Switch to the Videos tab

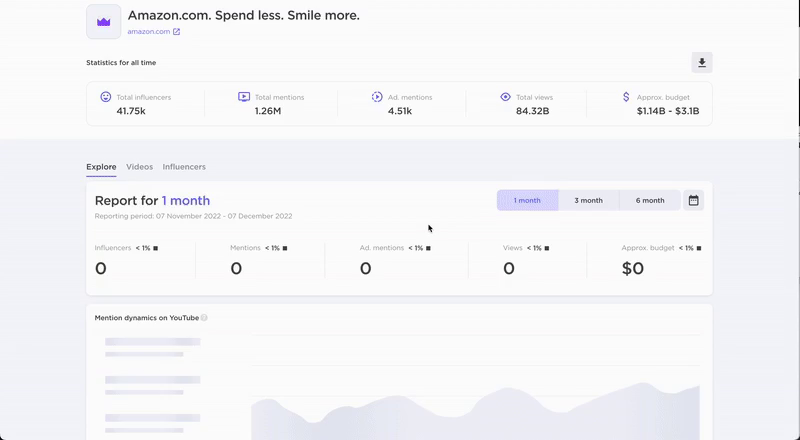tap(139, 167)
